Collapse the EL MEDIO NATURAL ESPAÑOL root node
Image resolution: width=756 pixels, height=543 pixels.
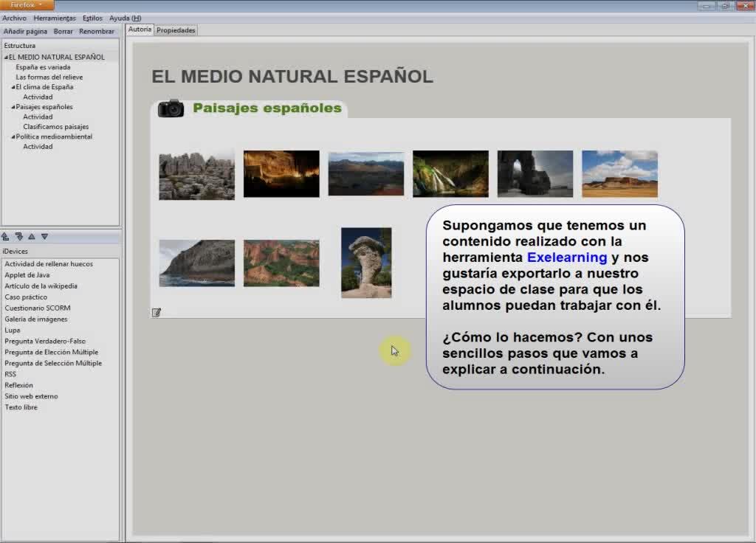tap(6, 58)
